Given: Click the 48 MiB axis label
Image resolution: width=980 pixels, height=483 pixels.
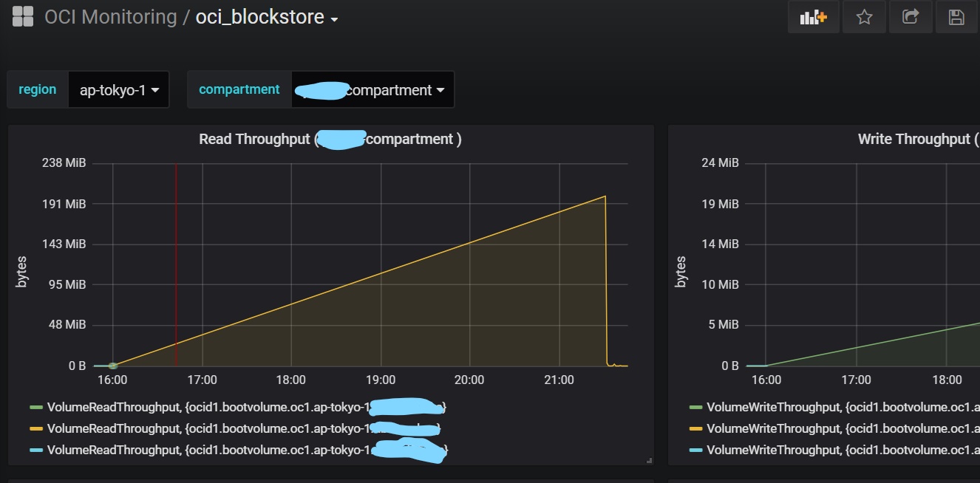Looking at the screenshot, I should point(68,325).
